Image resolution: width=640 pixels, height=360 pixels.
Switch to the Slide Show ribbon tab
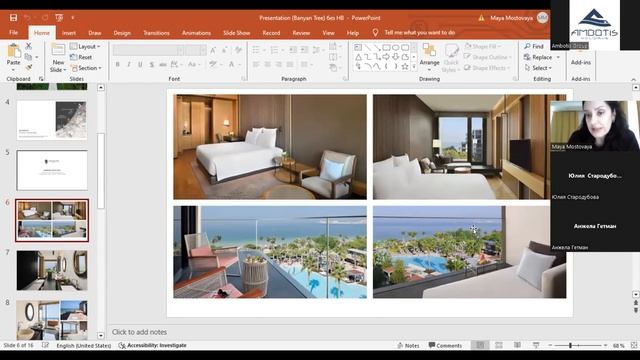(x=236, y=33)
